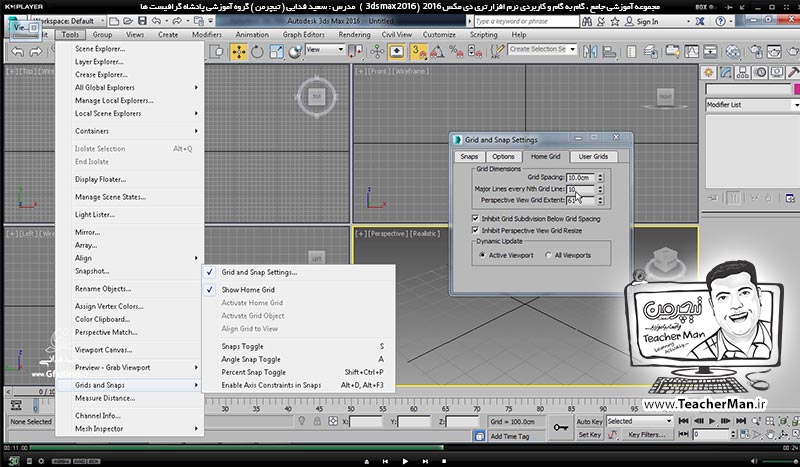Image resolution: width=800 pixels, height=467 pixels.
Task: Click the Grid Spacing input field
Action: pyautogui.click(x=581, y=178)
